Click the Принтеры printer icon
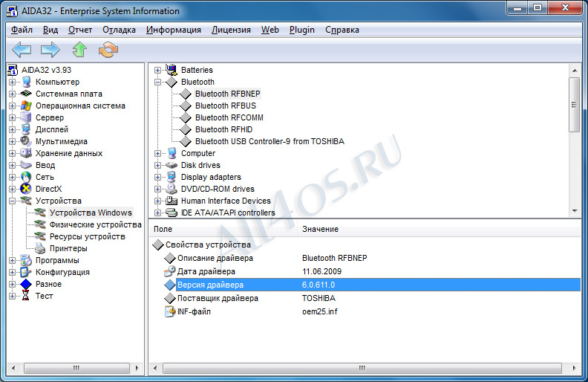The image size is (588, 382). click(40, 248)
